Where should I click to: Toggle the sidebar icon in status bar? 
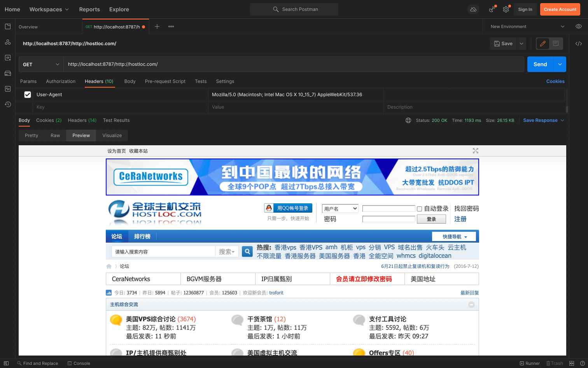6,363
